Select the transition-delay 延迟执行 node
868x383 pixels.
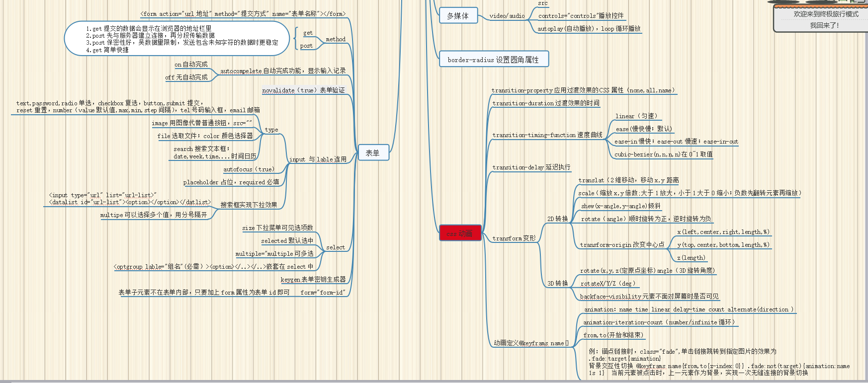(x=531, y=167)
